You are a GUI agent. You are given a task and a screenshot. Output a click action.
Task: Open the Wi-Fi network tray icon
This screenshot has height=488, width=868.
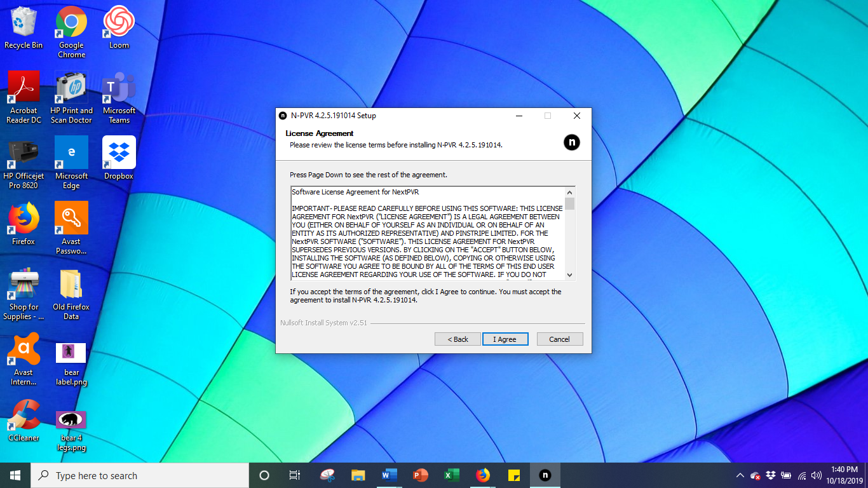[x=802, y=475]
